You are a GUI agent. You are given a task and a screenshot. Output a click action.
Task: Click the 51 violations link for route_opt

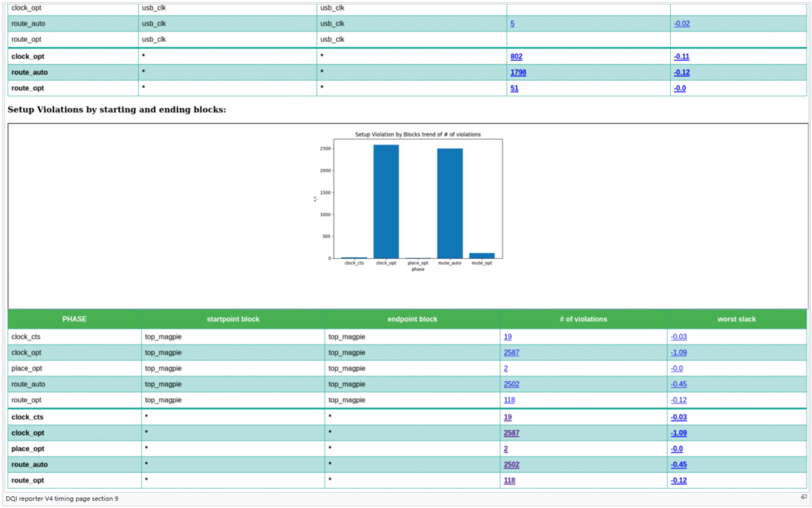pos(514,88)
